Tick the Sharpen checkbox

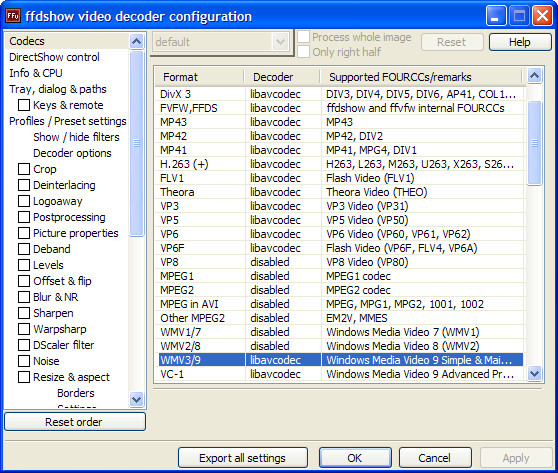24,313
